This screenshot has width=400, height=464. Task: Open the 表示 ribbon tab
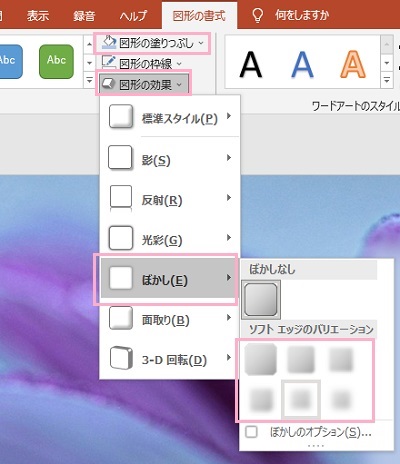(38, 15)
